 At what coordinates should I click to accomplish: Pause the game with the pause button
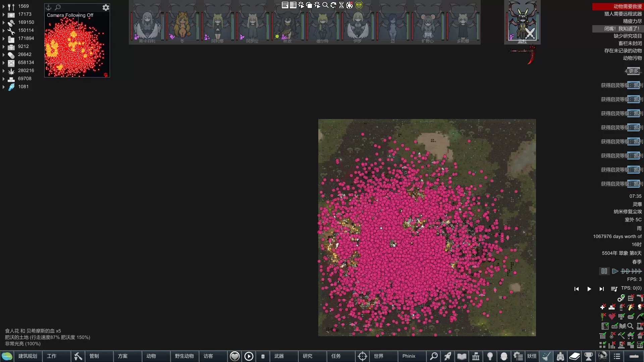click(604, 271)
